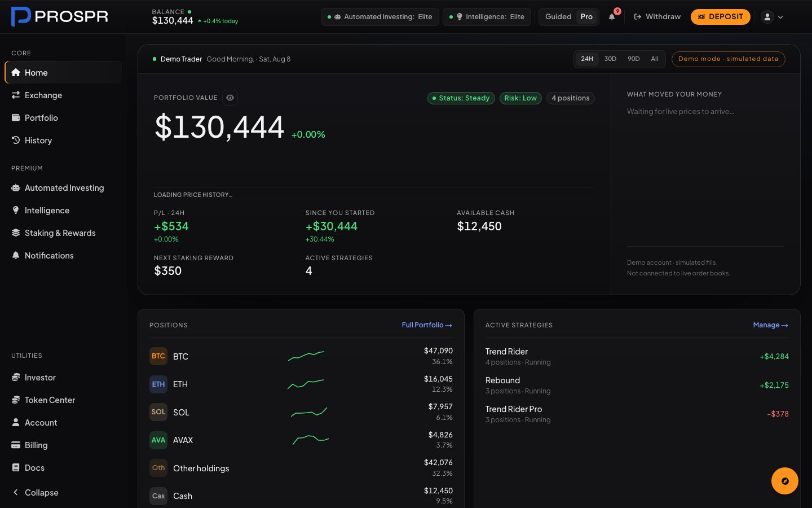Image resolution: width=812 pixels, height=508 pixels.
Task: Open the Trend Rider strategy row
Action: tap(637, 356)
